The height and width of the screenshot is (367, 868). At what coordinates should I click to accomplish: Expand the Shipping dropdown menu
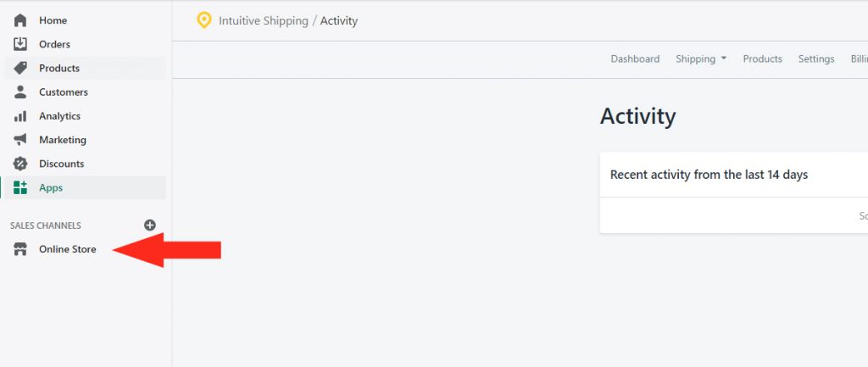pyautogui.click(x=701, y=58)
